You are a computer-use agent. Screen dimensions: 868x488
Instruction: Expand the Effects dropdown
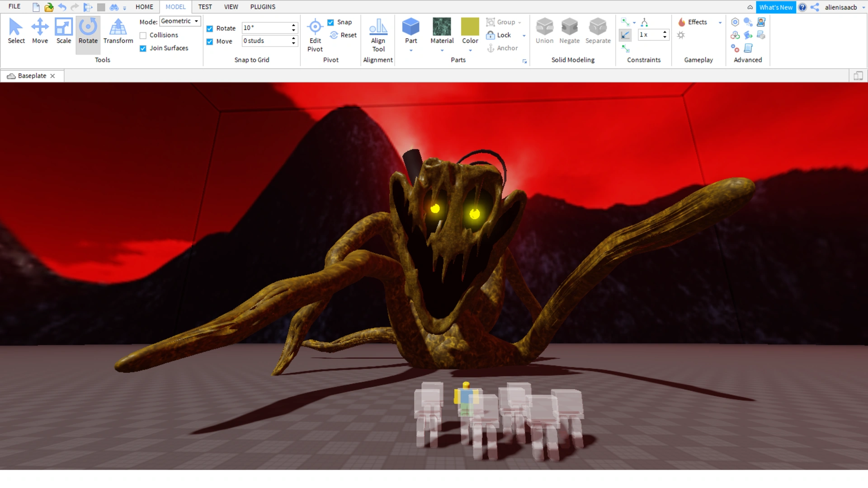[x=720, y=22]
